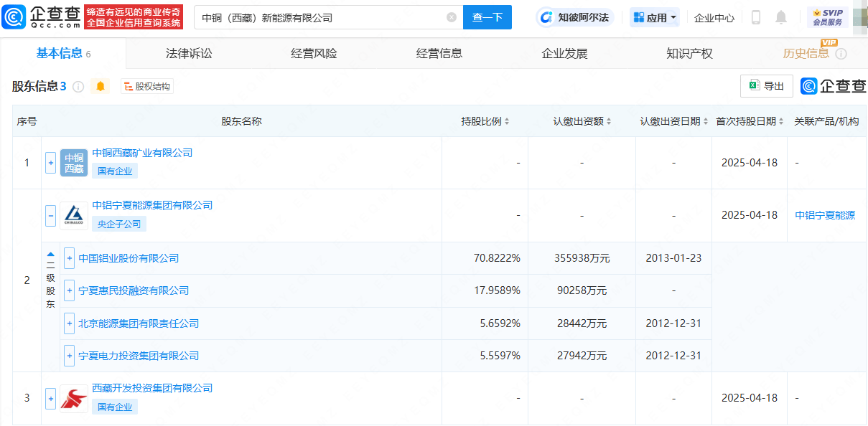This screenshot has height=426, width=868.
Task: Open the 应用 dropdown menu
Action: pos(654,17)
